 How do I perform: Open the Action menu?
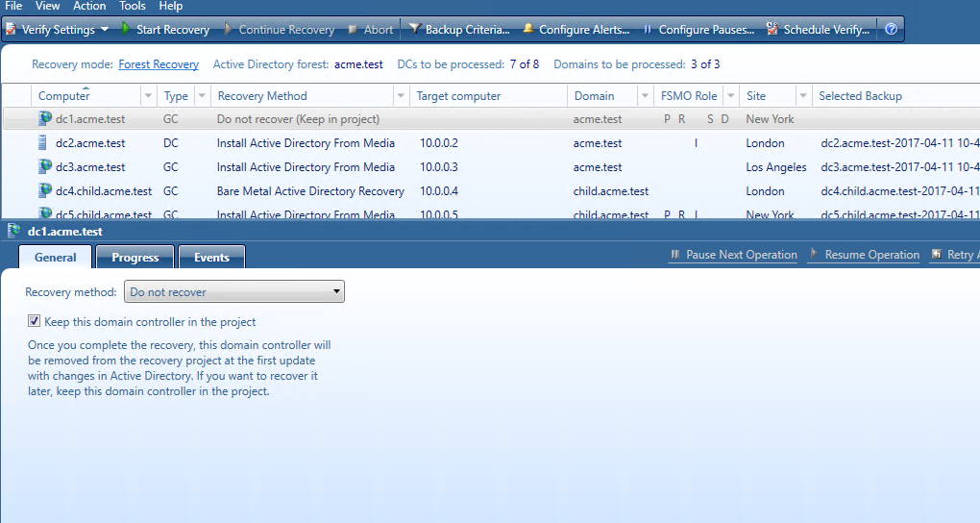tap(89, 6)
